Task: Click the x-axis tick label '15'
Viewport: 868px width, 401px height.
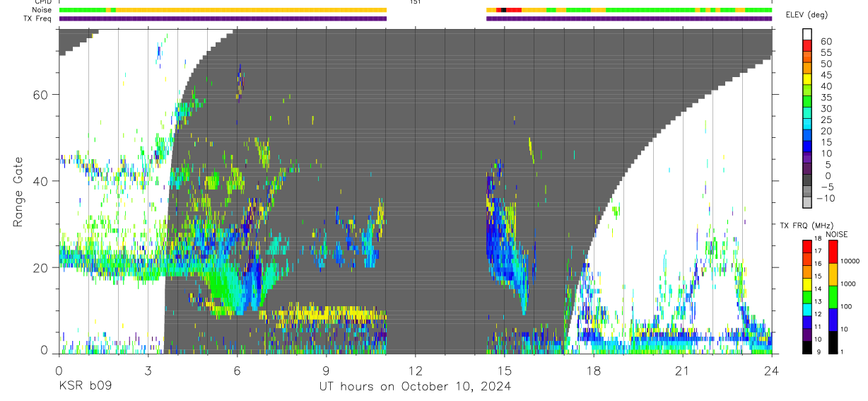Action: coord(504,370)
